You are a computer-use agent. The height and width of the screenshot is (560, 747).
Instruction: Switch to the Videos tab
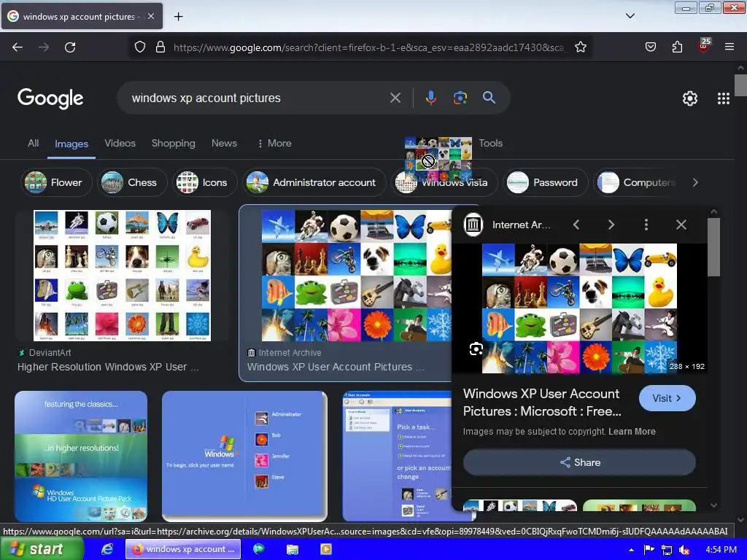pyautogui.click(x=120, y=144)
